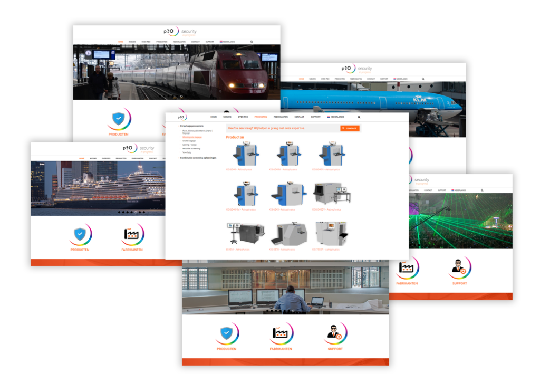Click the Support agent icon below the control room
Screen dimensions: 540x392
pos(335,333)
